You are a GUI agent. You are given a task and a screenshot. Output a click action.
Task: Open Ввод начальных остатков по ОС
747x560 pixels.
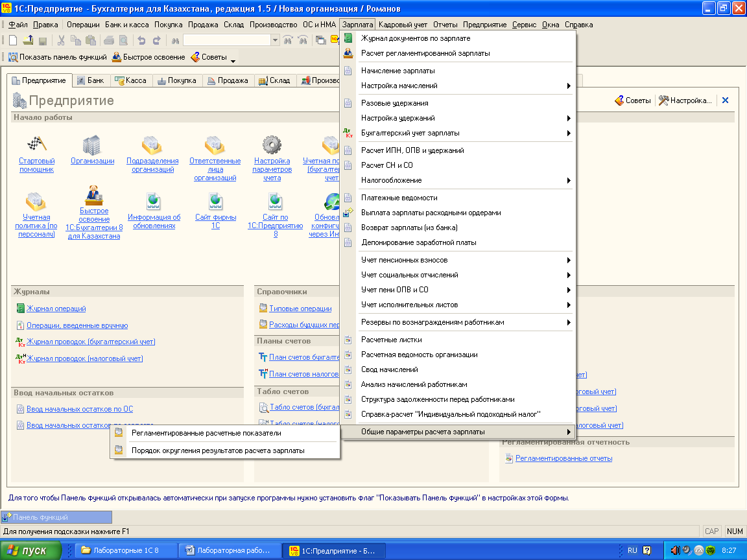point(80,408)
